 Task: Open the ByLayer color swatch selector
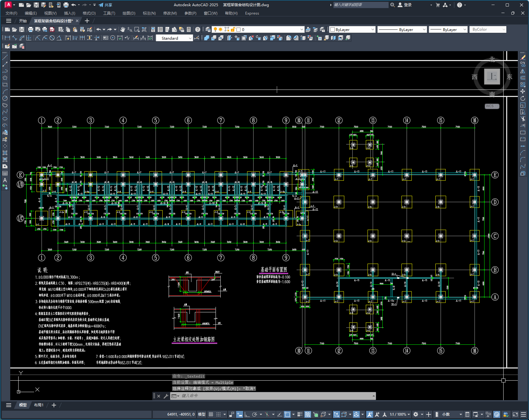point(352,29)
